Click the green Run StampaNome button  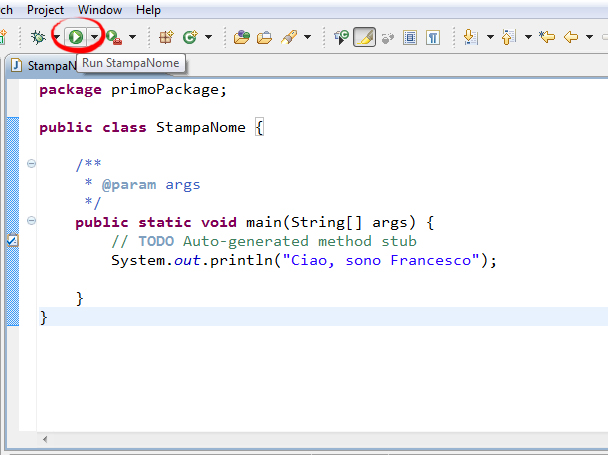[76, 37]
